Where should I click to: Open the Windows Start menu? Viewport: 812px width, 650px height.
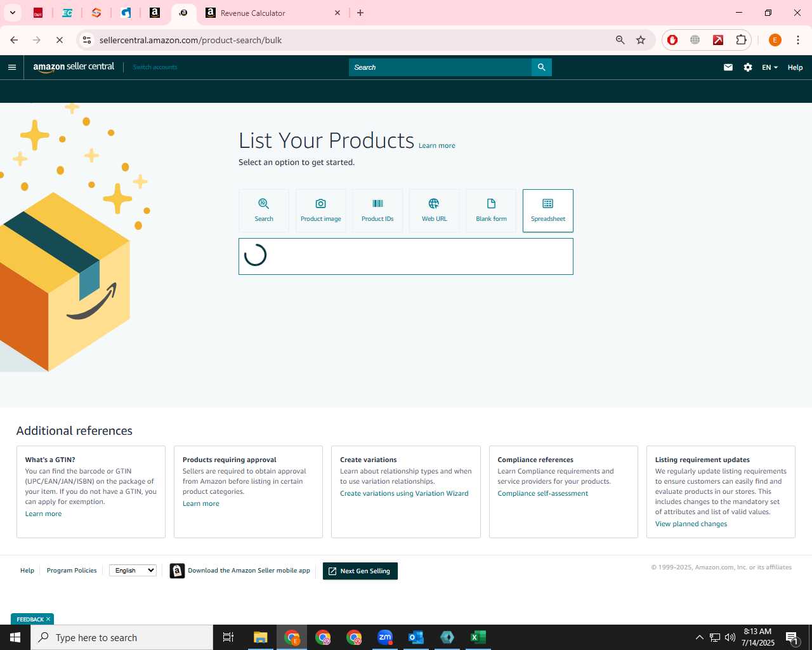[15, 637]
